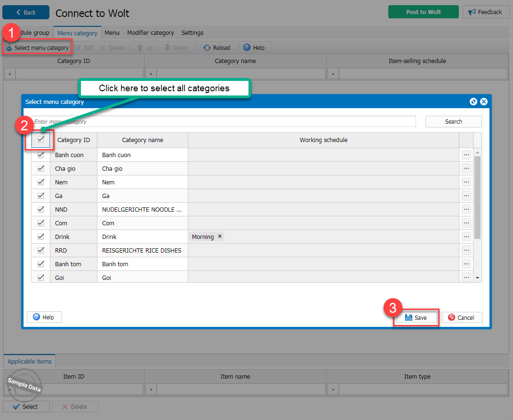This screenshot has width=513, height=420.
Task: Uncheck the Banh tom category checkbox
Action: pos(40,264)
